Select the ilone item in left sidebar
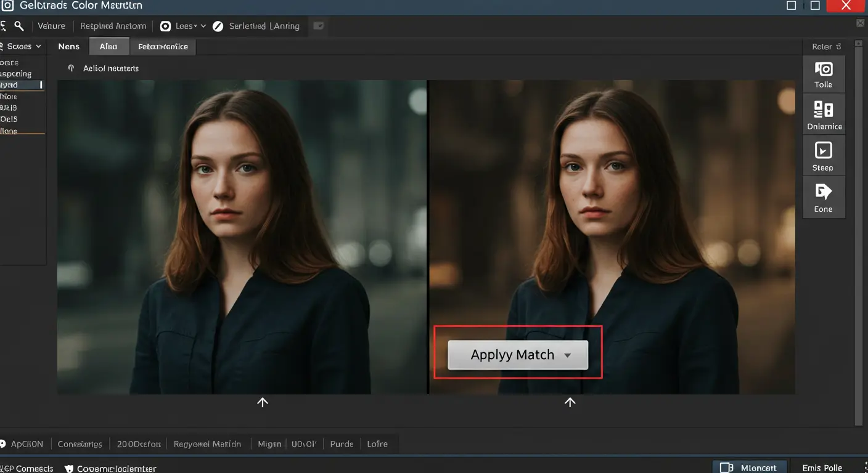868x473 pixels. [9, 131]
